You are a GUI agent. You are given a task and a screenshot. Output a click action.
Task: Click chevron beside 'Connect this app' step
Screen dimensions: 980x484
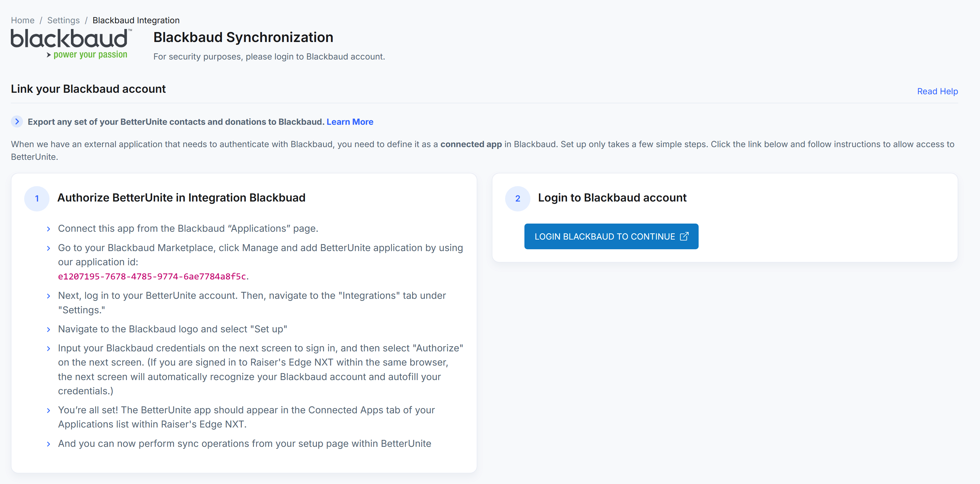(48, 229)
